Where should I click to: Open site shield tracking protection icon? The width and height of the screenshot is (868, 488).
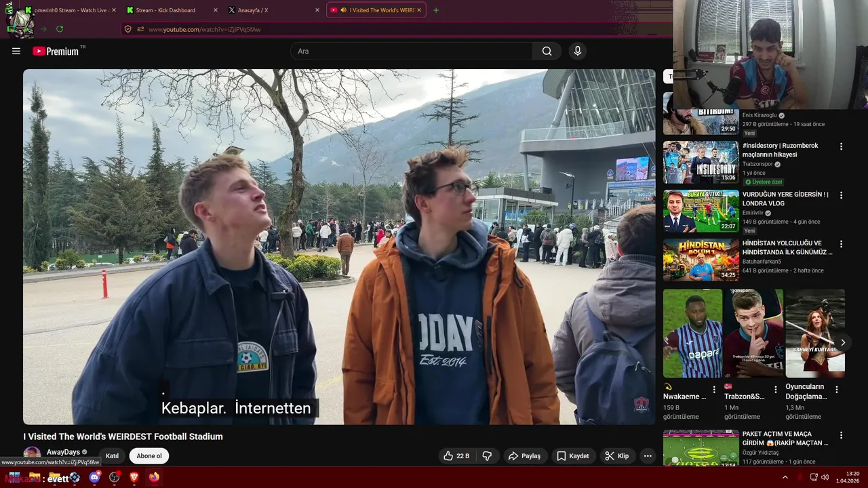coord(127,29)
